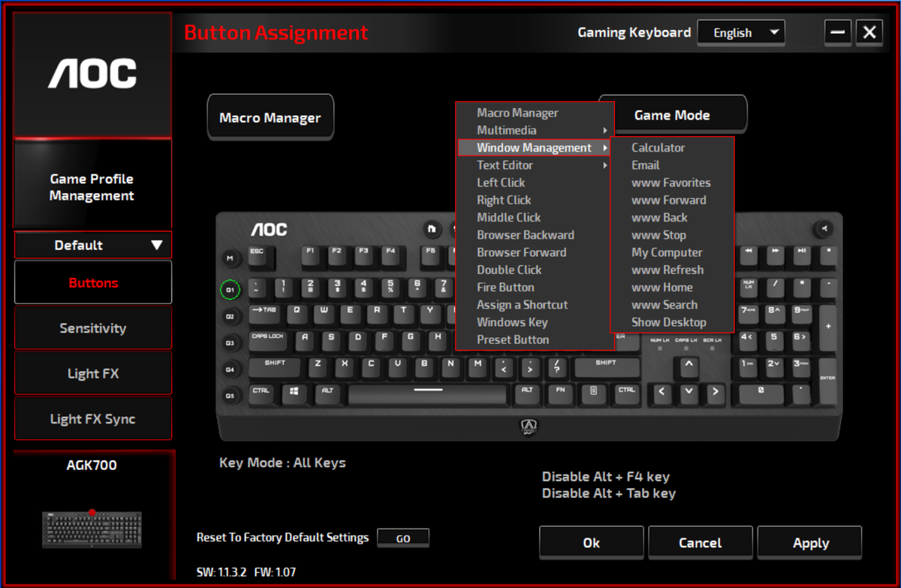Viewport: 901px width, 588px height.
Task: Expand the Text Editor submenu
Action: pyautogui.click(x=535, y=165)
